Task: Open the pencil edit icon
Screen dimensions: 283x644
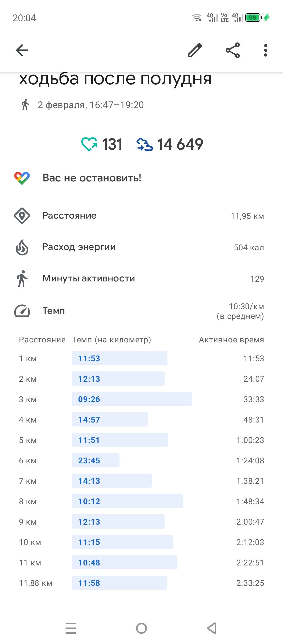Action: pyautogui.click(x=195, y=50)
